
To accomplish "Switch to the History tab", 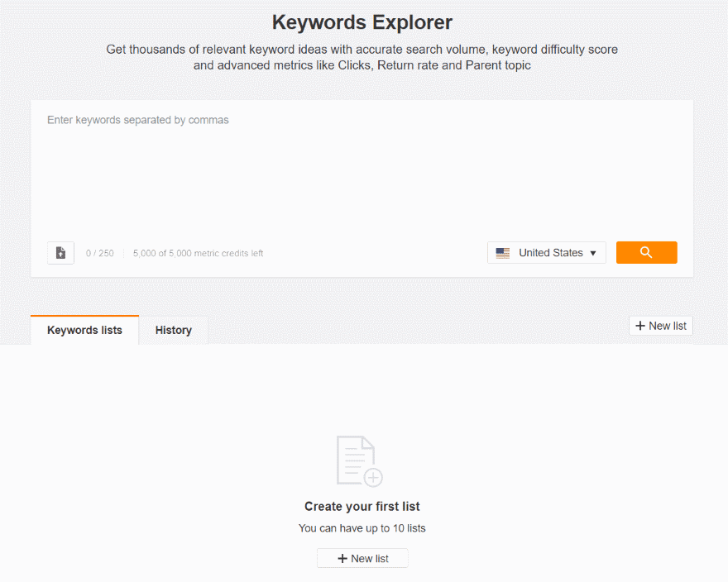I will click(173, 330).
